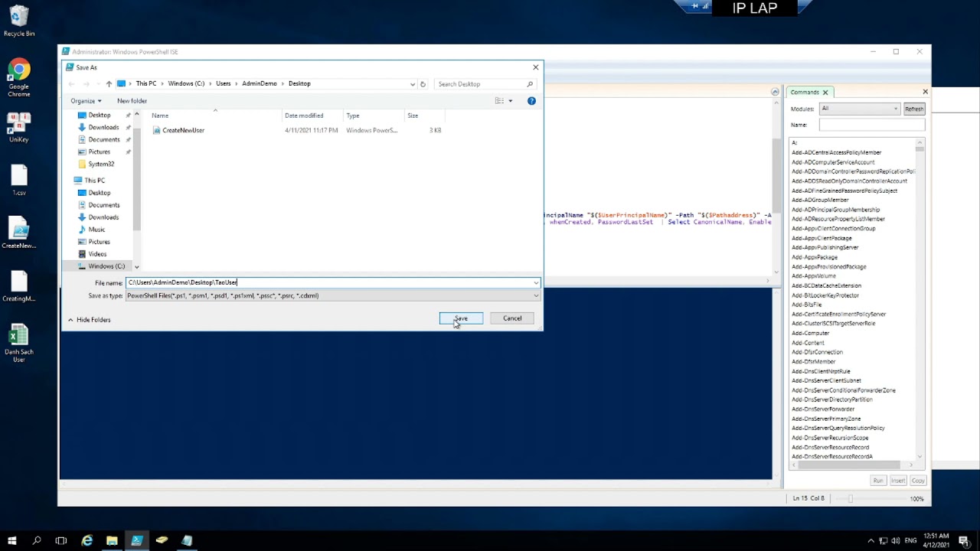Image resolution: width=980 pixels, height=551 pixels.
Task: Select Add-DnsServerForwarder command
Action: coord(823,409)
